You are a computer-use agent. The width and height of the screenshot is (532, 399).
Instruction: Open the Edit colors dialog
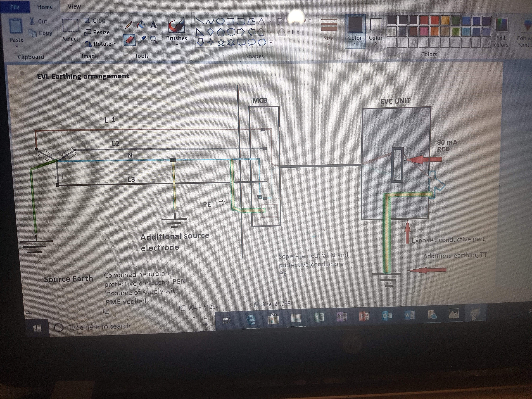[x=501, y=32]
